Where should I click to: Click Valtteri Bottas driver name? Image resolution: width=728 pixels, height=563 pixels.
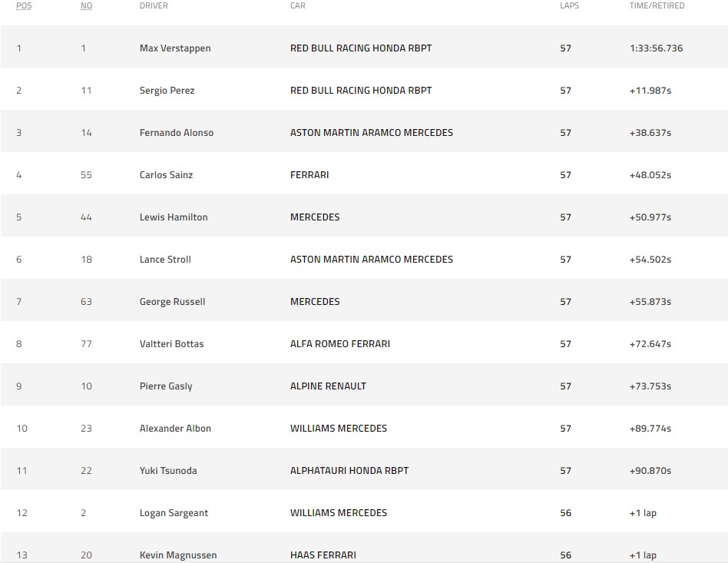pos(171,344)
